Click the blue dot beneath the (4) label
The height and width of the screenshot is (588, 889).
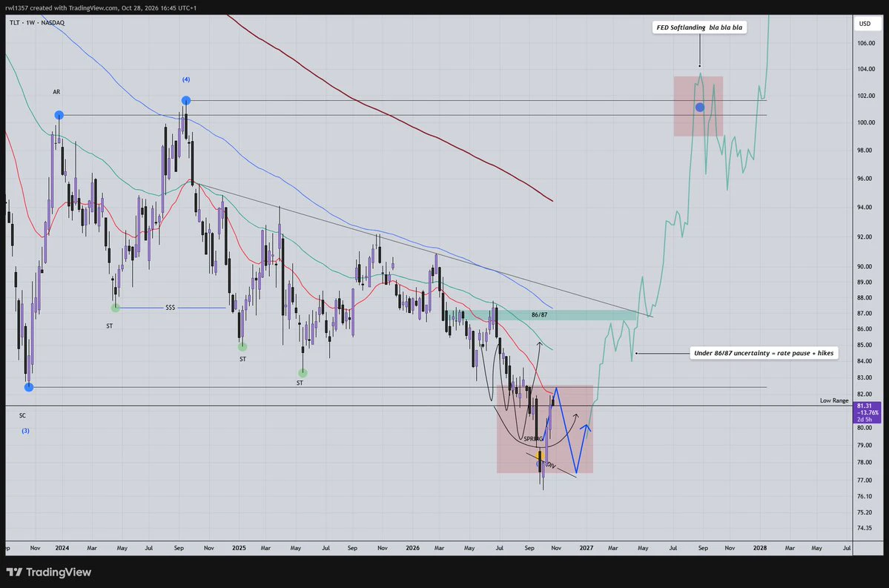186,100
